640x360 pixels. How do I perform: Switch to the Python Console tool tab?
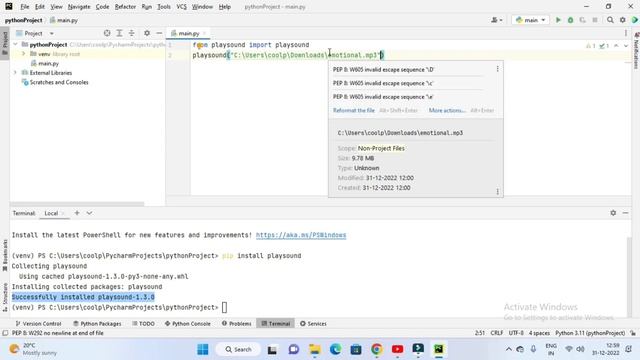pyautogui.click(x=188, y=323)
